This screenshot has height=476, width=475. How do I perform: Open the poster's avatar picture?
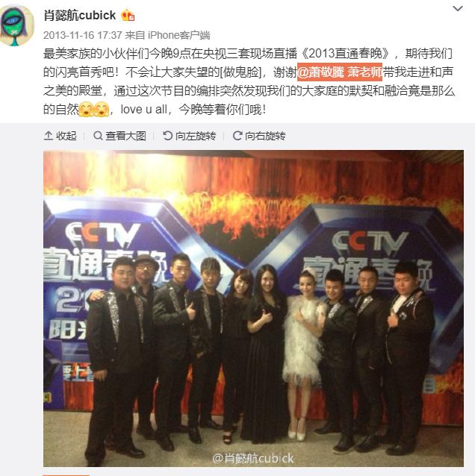[x=17, y=26]
